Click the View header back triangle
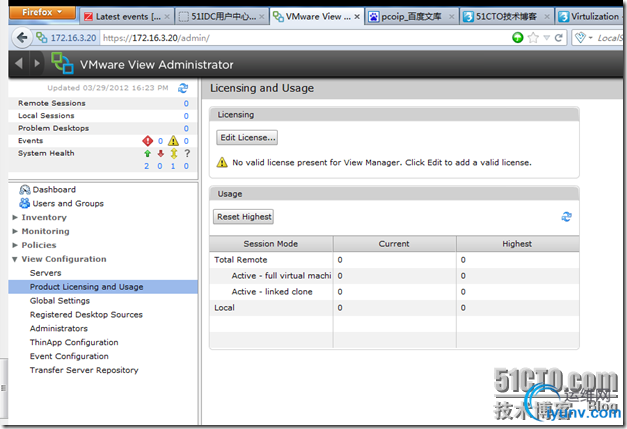 coord(18,63)
